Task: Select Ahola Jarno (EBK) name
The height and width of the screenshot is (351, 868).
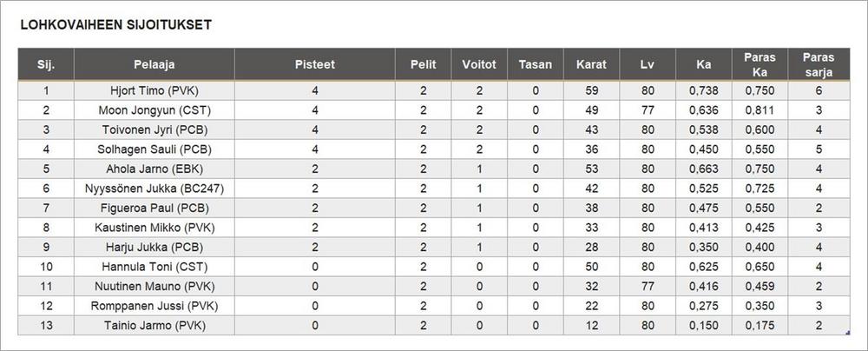Action: [x=154, y=169]
